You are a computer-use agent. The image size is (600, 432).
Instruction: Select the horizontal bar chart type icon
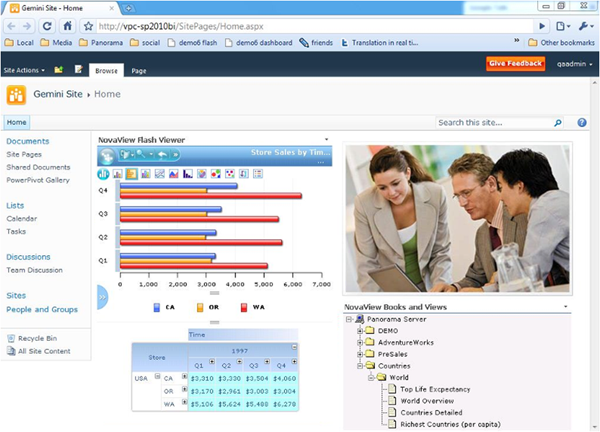(x=131, y=174)
